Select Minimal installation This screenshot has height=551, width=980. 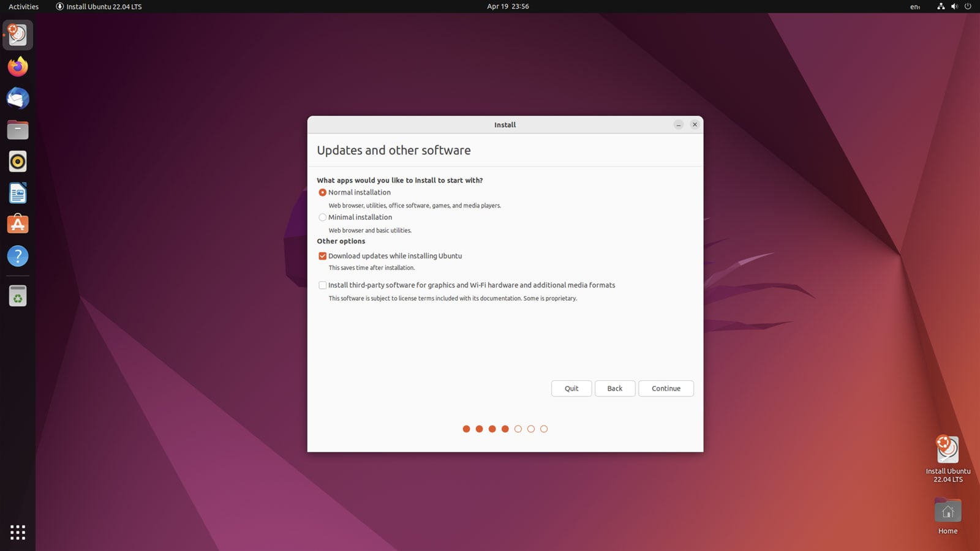click(323, 217)
